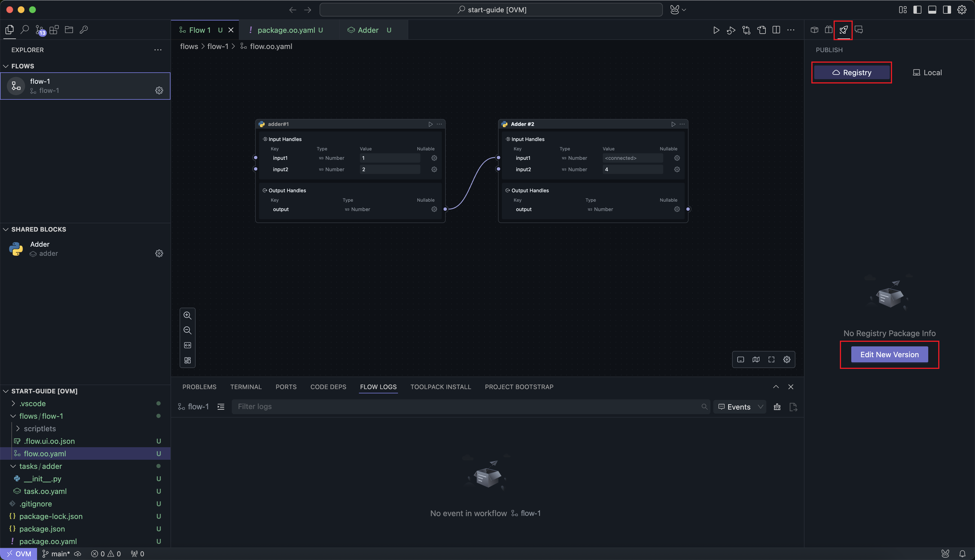This screenshot has height=560, width=975.
Task: Click the zoom in canvas control
Action: pos(188,315)
